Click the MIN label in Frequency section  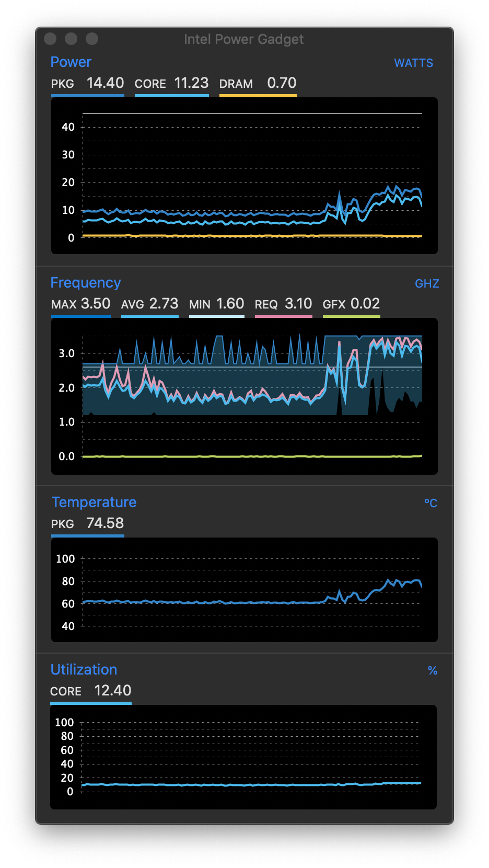tap(200, 304)
